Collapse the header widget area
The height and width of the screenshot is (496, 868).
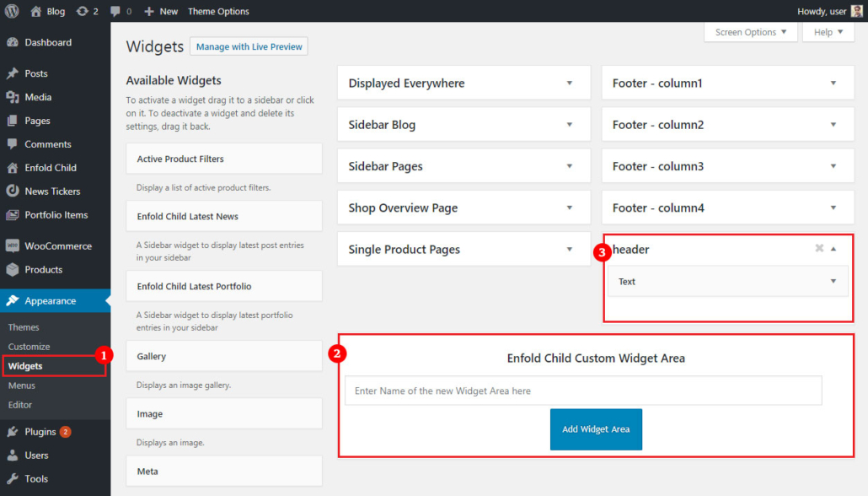point(834,249)
